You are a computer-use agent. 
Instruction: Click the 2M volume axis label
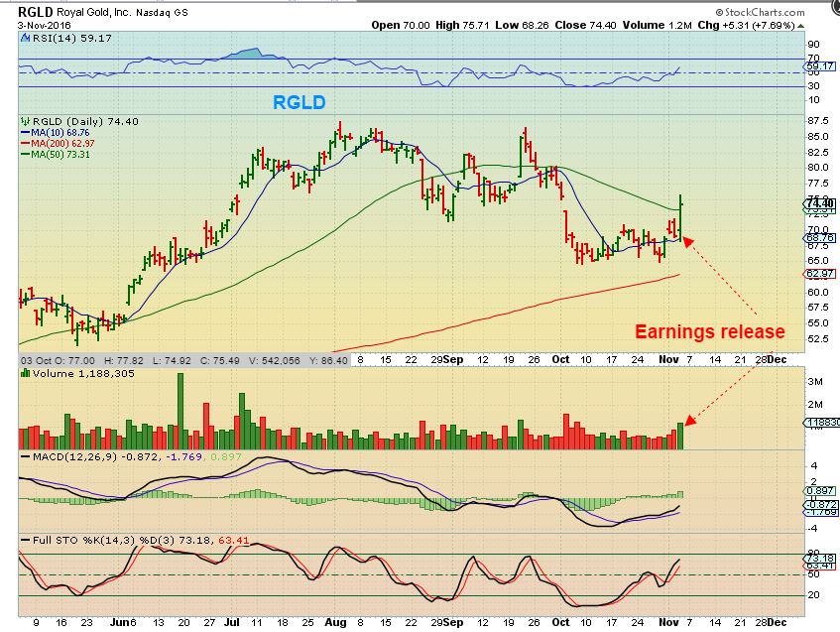point(815,404)
